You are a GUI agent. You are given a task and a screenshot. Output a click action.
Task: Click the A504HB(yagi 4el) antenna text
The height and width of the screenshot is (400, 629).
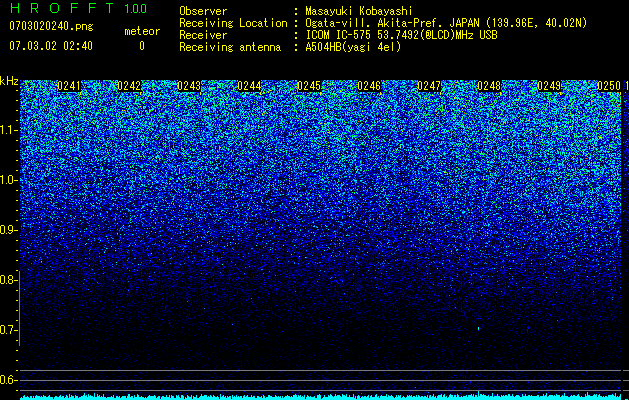353,47
